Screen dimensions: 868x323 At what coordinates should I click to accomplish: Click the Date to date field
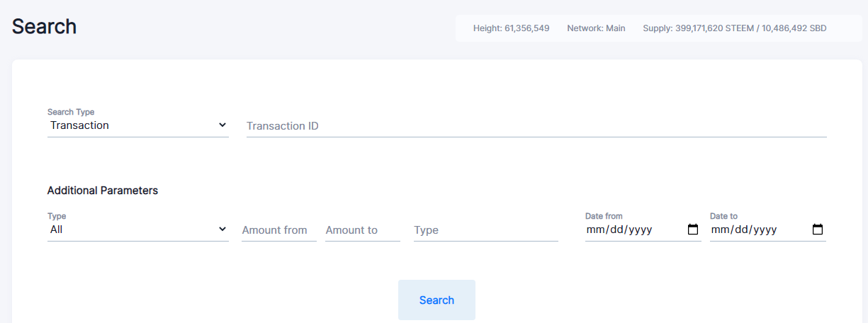(x=768, y=230)
